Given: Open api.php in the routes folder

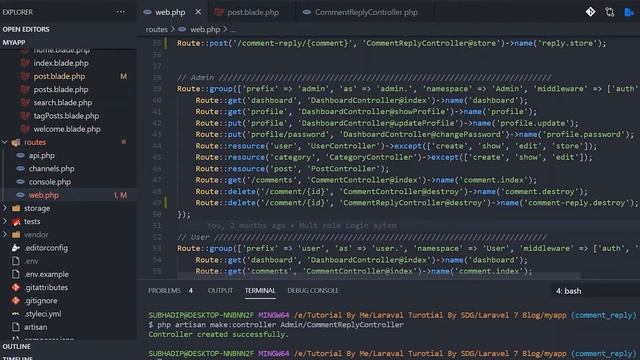Looking at the screenshot, I should [42, 156].
